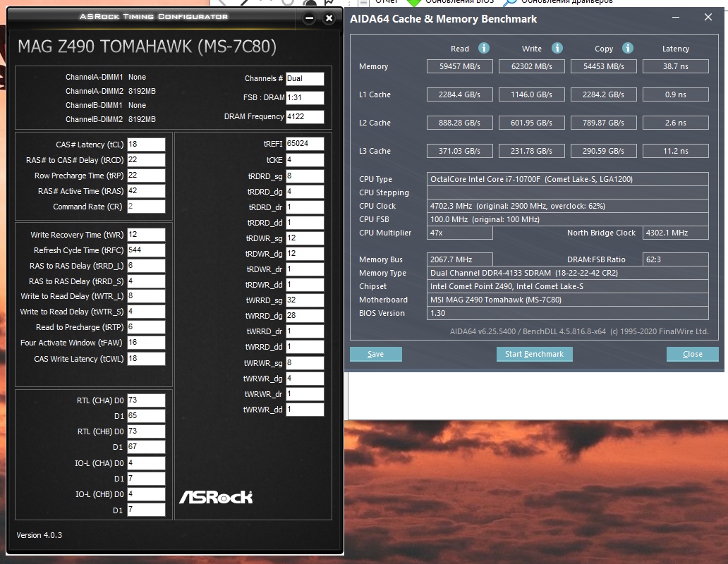Close the AIDA64 benchmark window with X
The image size is (728, 564).
708,17
